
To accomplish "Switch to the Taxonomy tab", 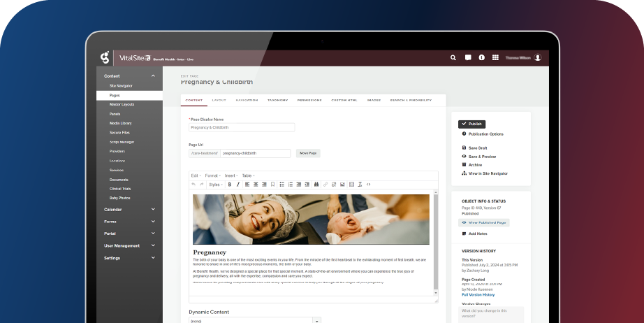I will click(277, 100).
